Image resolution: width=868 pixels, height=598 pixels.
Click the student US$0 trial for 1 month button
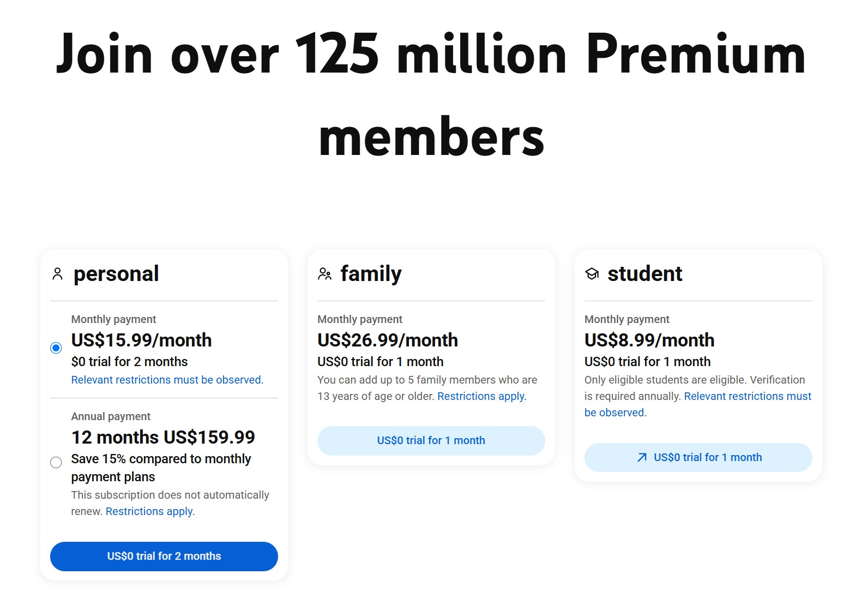(698, 457)
